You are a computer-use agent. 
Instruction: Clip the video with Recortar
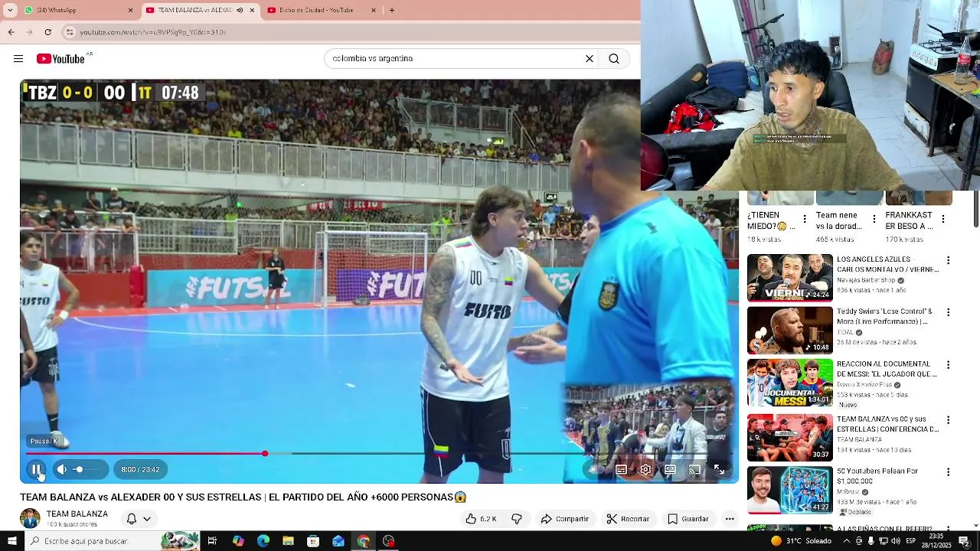(628, 519)
